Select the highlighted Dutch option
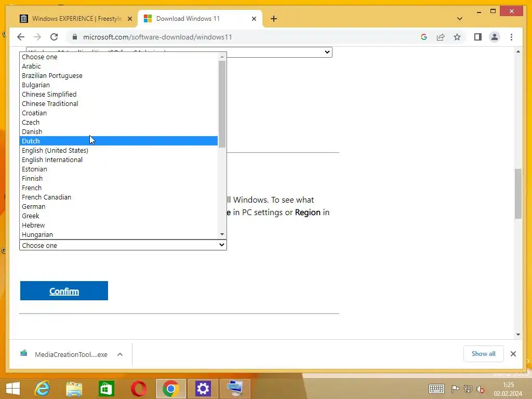 click(118, 141)
